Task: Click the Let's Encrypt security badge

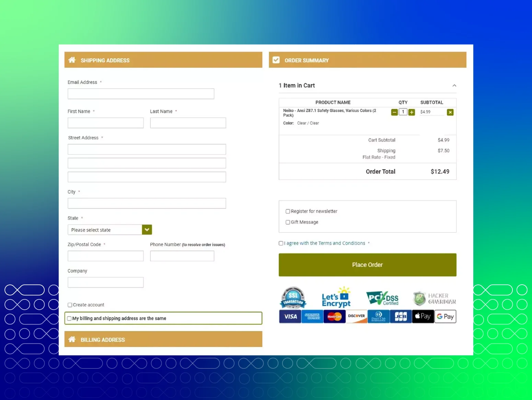Action: click(336, 297)
